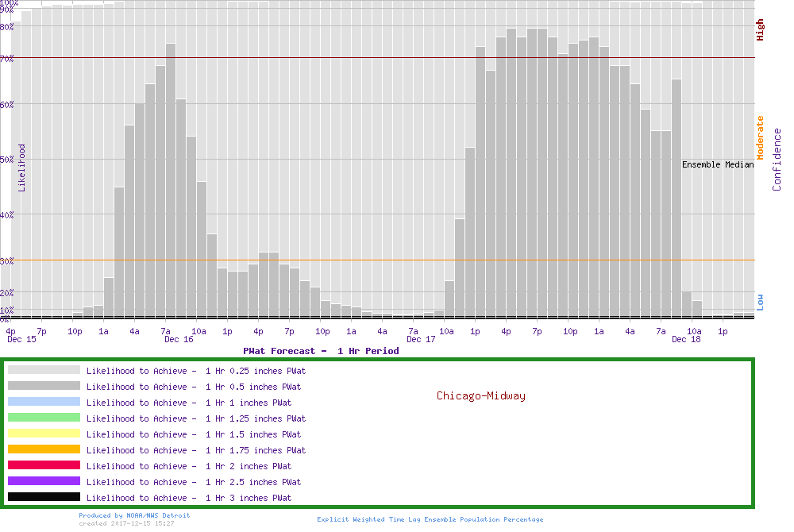Click legend text '1 Hr 0.5 inches PWat'
The image size is (794, 532).
[x=253, y=387]
